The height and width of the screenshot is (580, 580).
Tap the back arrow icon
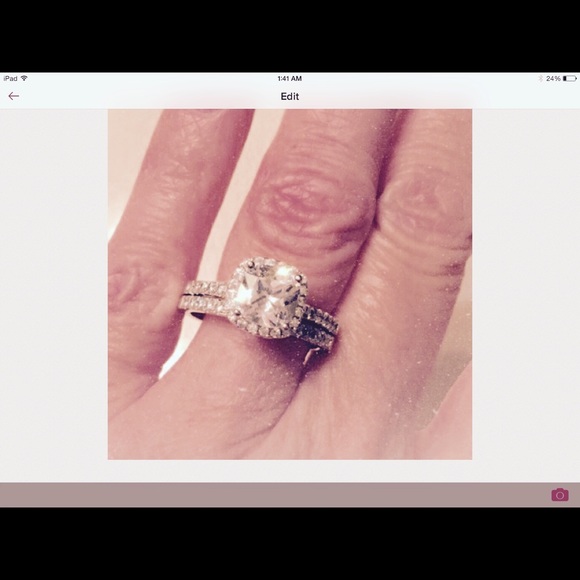[x=14, y=96]
